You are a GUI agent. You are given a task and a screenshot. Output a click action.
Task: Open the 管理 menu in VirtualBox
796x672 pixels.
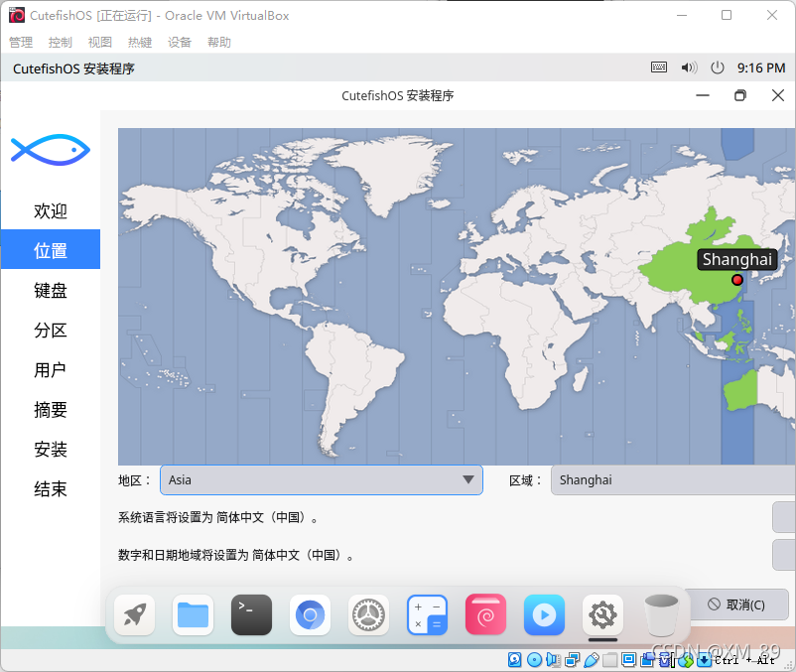21,42
